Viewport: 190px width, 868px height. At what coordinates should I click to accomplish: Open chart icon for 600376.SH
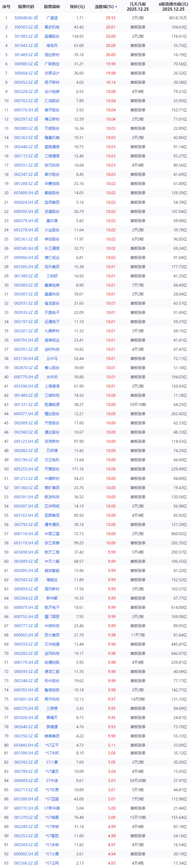(x=36, y=110)
